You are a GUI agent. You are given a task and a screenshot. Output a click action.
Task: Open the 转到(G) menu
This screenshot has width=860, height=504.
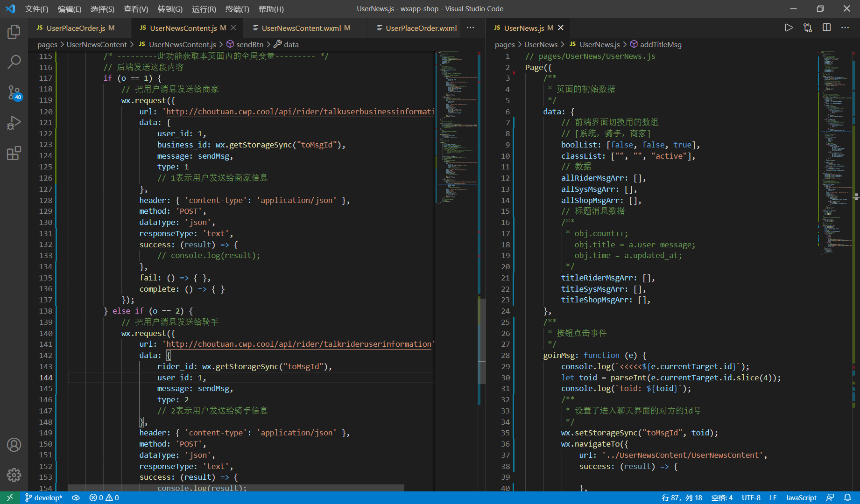(x=170, y=9)
